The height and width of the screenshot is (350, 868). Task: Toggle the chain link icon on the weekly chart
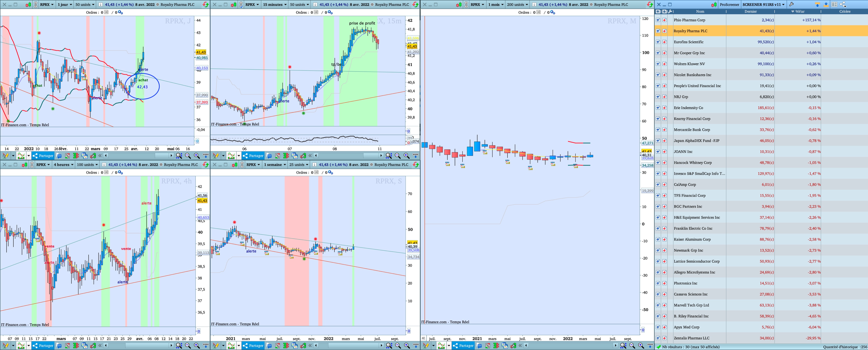[x=242, y=165]
